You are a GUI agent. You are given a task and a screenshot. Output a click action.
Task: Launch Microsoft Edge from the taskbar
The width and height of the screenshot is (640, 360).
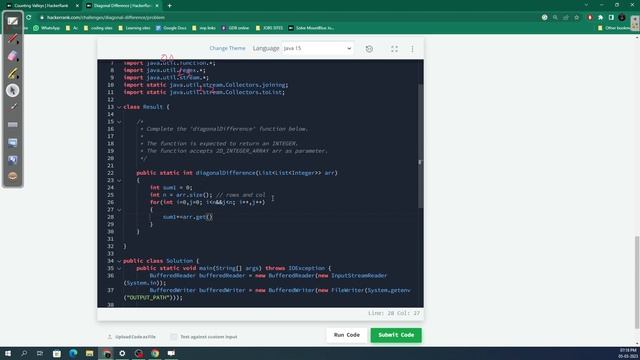pyautogui.click(x=73, y=353)
